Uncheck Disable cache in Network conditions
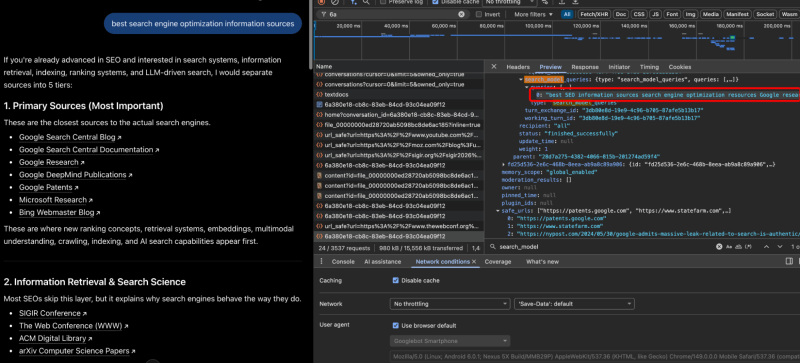This screenshot has width=800, height=363. click(x=396, y=280)
